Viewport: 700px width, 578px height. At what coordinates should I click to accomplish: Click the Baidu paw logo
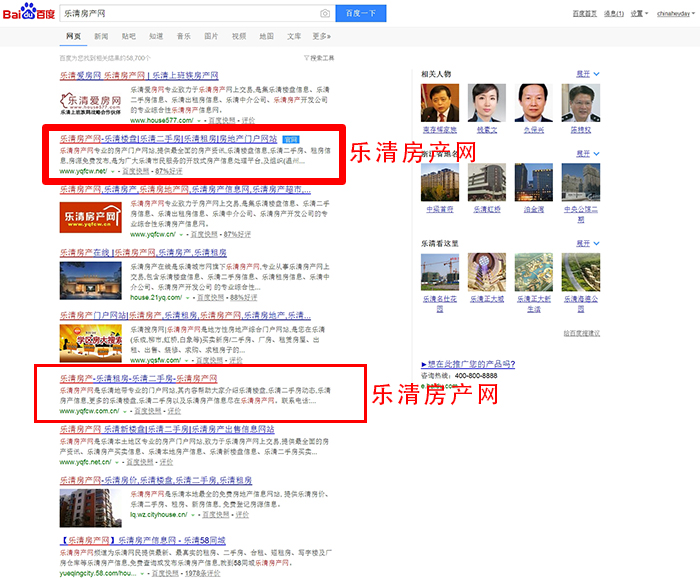pyautogui.click(x=29, y=12)
